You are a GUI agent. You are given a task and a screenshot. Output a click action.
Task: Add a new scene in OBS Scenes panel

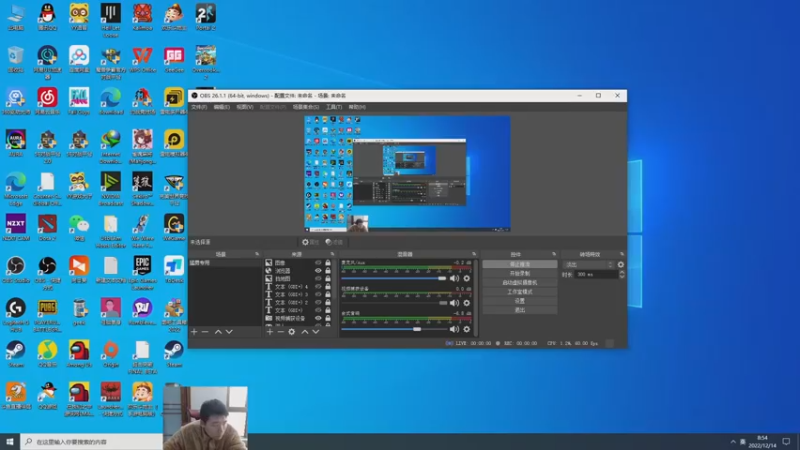coord(194,332)
